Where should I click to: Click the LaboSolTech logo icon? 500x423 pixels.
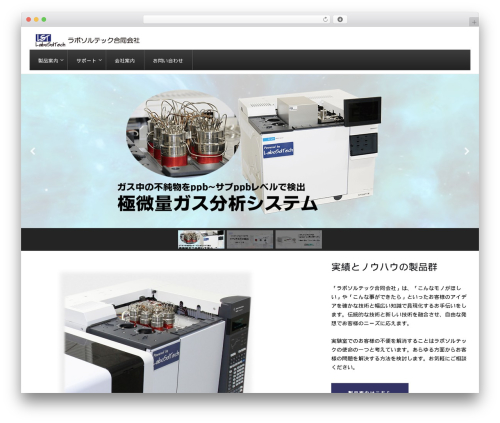[50, 40]
